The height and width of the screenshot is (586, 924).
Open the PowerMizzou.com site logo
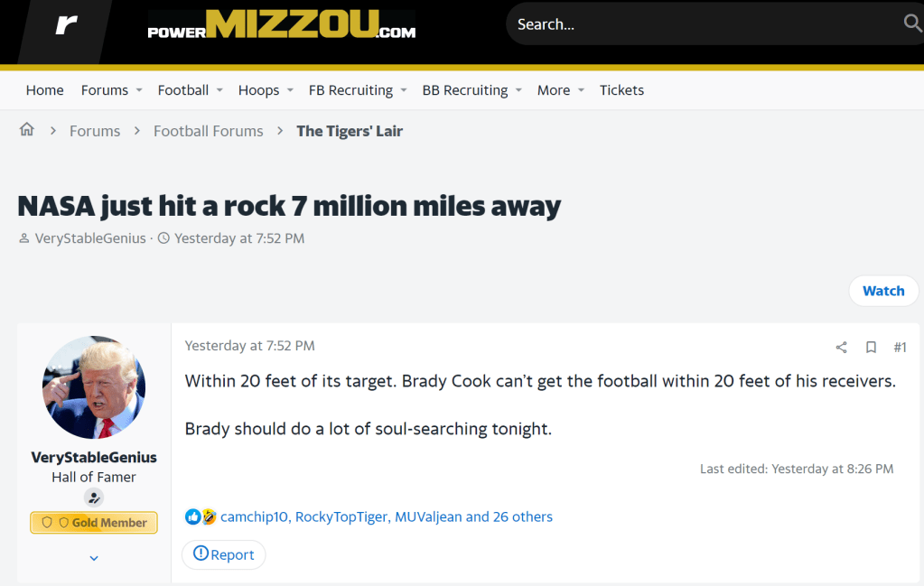(x=282, y=25)
